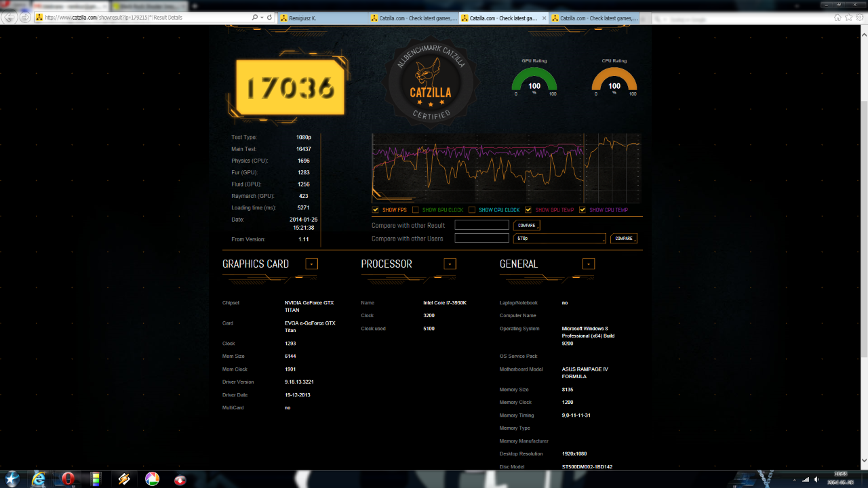Open the colored-bars taskbar icon
The image size is (868, 488).
tap(96, 479)
